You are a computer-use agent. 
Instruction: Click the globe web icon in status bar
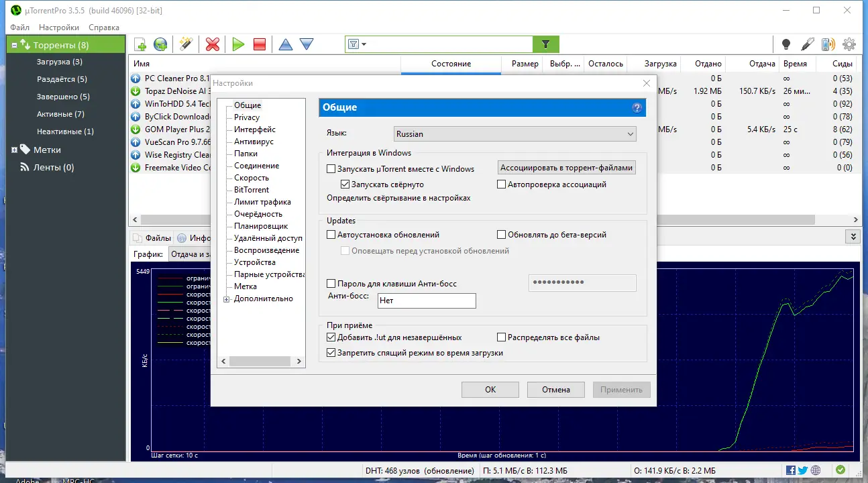pos(816,470)
